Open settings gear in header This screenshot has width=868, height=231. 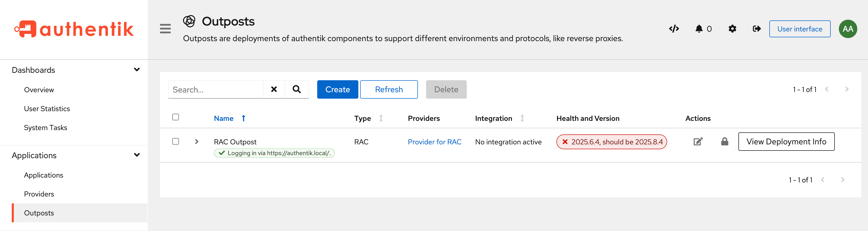tap(732, 29)
